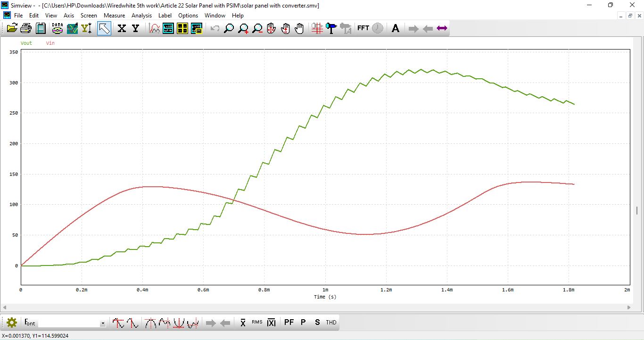Viewport: 644px width, 340px height.
Task: Click the Vout curve legend label
Action: point(26,43)
